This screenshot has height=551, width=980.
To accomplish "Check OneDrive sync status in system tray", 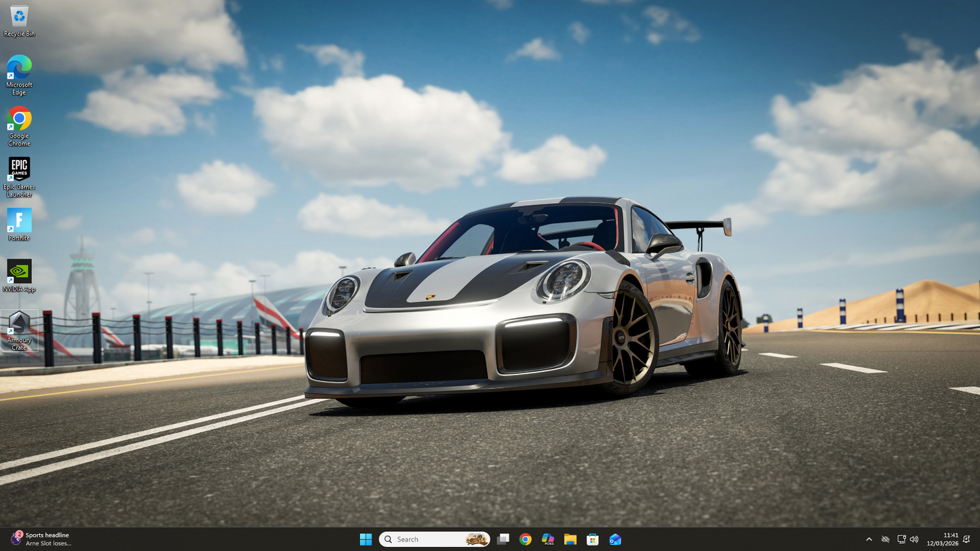I will click(x=886, y=539).
